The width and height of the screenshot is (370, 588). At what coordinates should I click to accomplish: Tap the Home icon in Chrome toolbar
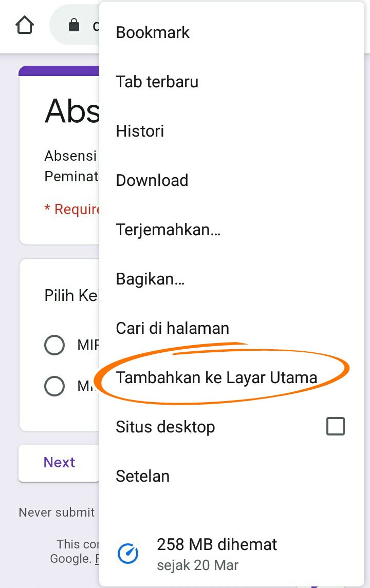[25, 25]
